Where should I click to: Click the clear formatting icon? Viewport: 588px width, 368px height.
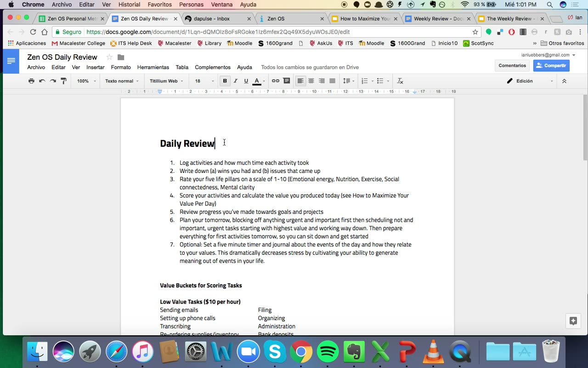400,81
